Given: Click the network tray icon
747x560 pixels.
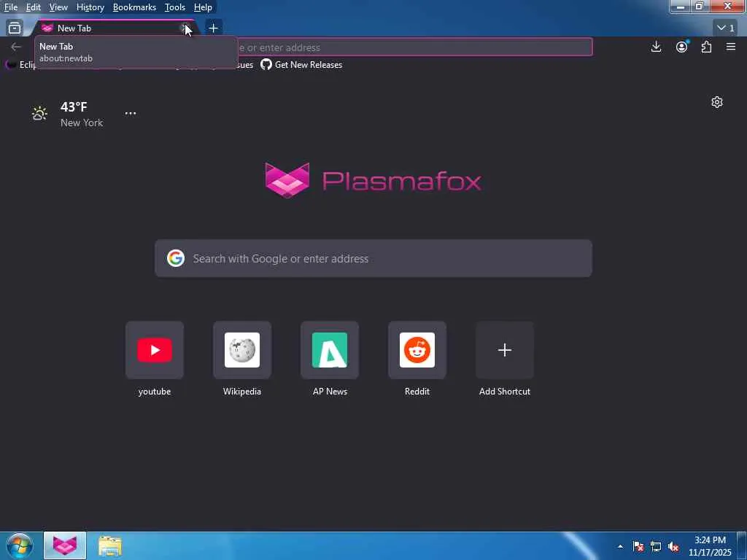Looking at the screenshot, I should [656, 546].
